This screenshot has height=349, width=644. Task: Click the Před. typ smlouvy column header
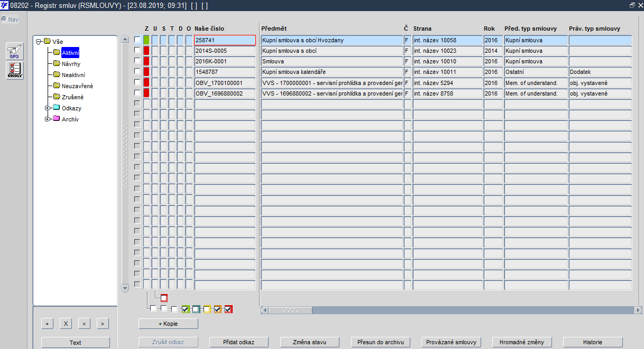pos(530,28)
